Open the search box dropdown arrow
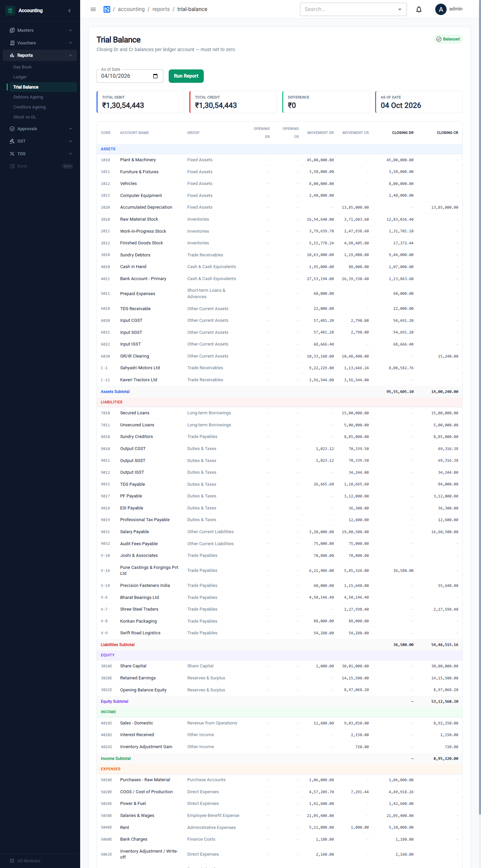The height and width of the screenshot is (868, 481). coord(400,9)
